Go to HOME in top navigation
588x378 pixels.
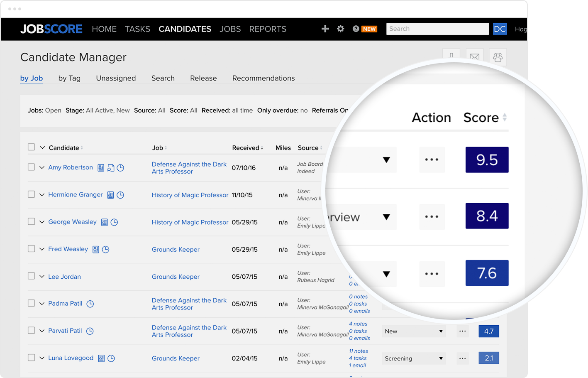(x=104, y=29)
